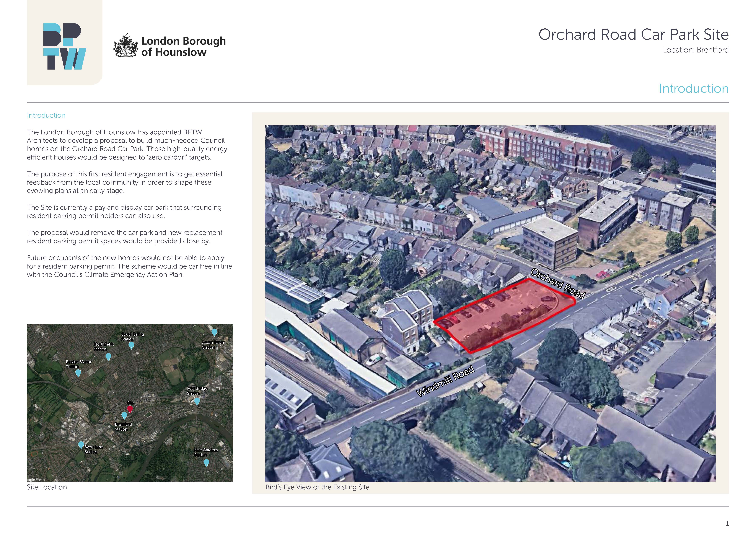
Task: Click the Kew Gardens Station pin
Action: pyautogui.click(x=206, y=462)
